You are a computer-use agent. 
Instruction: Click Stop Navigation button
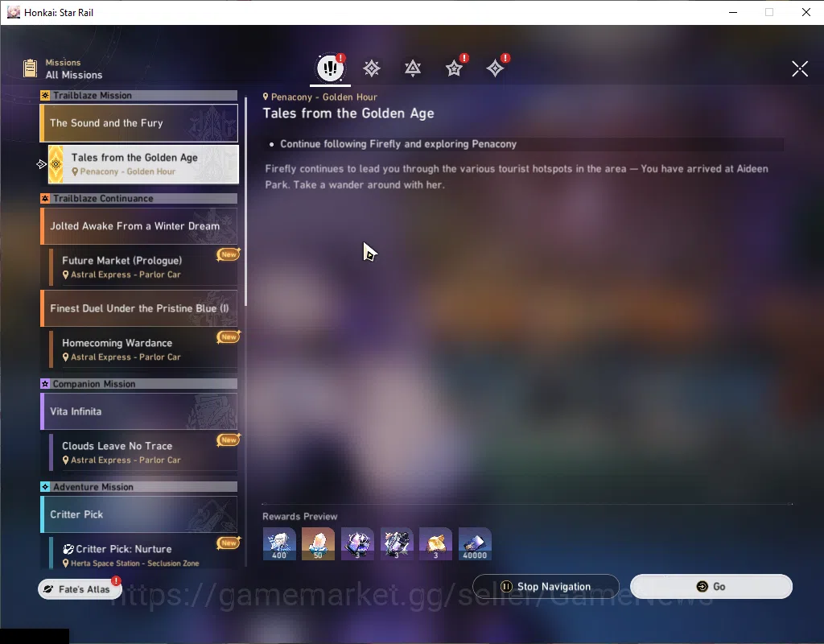click(x=546, y=587)
